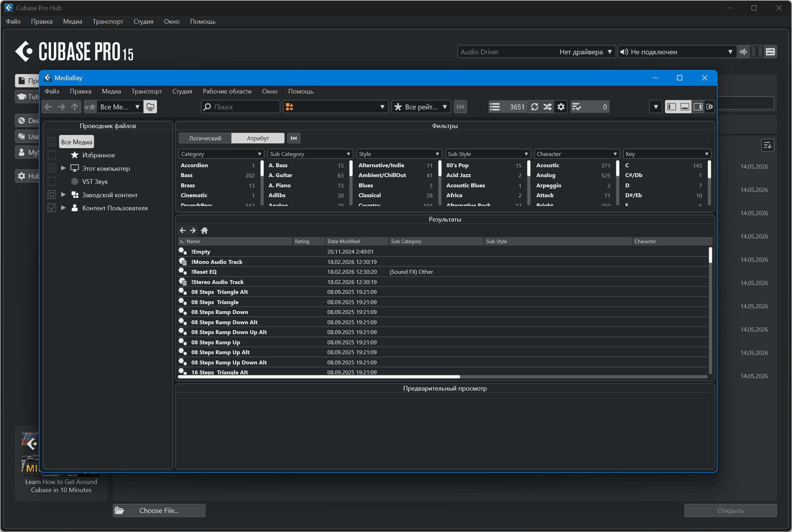Open the Sub Category filter column dropdown
The height and width of the screenshot is (532, 792).
[x=310, y=154]
